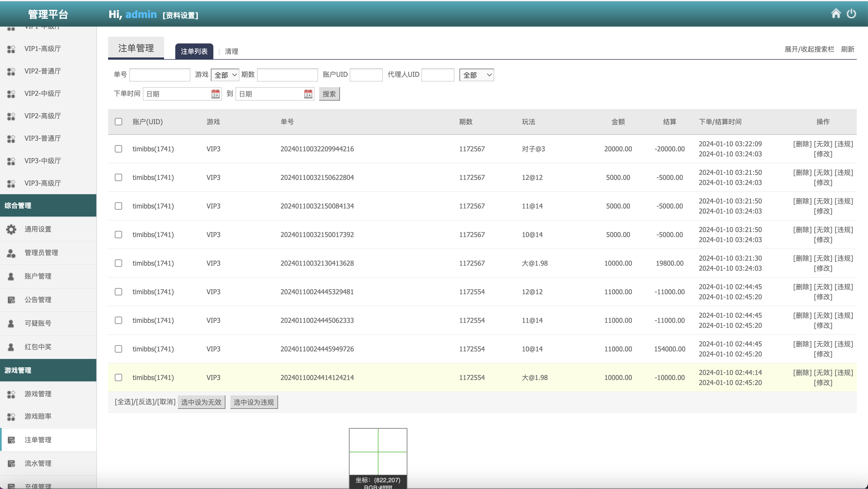Click the 搜索 button

[x=329, y=94]
